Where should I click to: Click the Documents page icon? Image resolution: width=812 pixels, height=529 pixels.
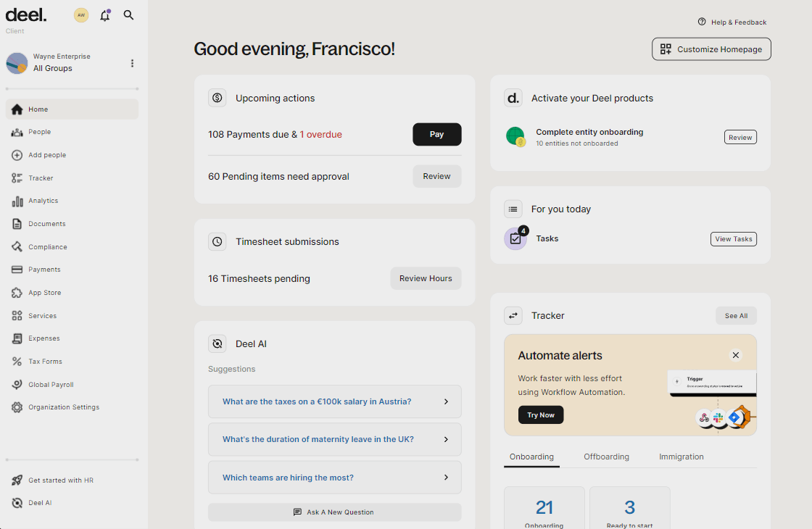coord(17,224)
